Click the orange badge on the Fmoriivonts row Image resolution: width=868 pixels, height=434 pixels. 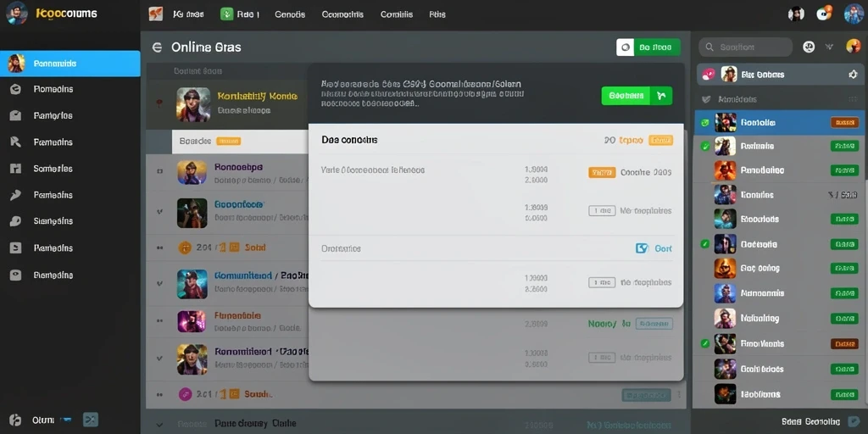844,344
